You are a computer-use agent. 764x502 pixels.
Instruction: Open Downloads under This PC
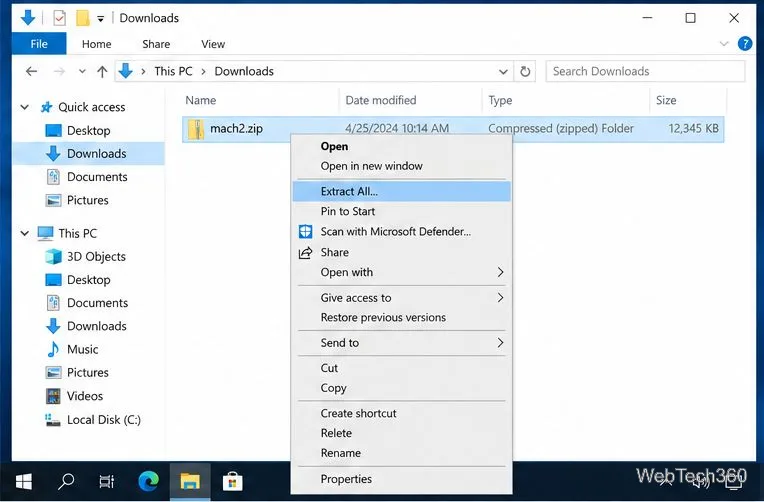tap(96, 326)
